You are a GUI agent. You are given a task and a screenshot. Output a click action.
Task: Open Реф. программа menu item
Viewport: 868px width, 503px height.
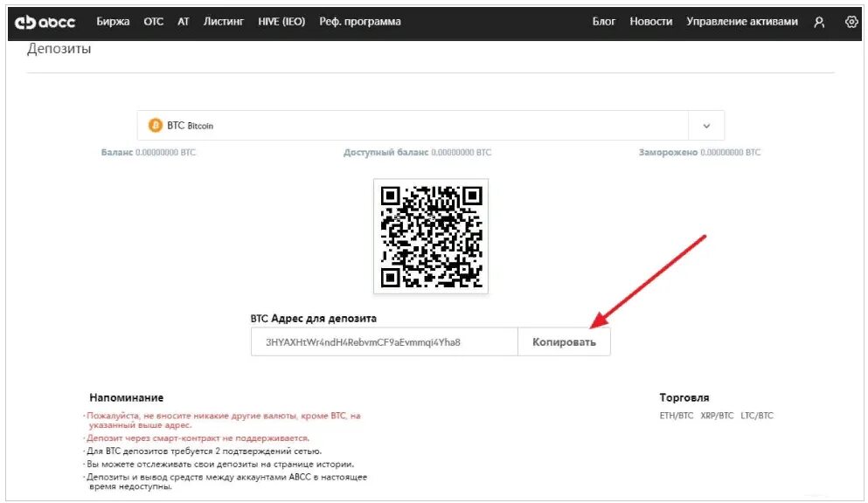pos(360,22)
